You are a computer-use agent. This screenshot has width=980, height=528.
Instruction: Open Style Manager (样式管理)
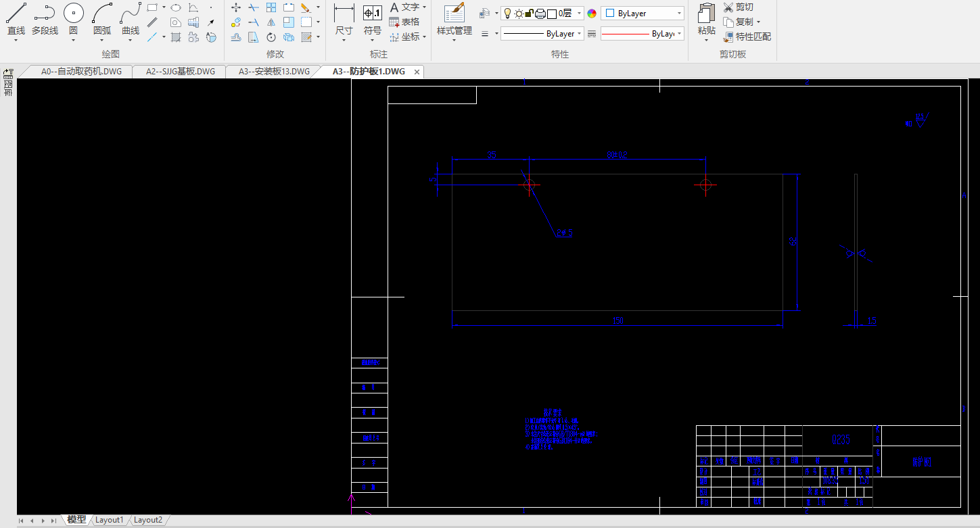pyautogui.click(x=454, y=19)
